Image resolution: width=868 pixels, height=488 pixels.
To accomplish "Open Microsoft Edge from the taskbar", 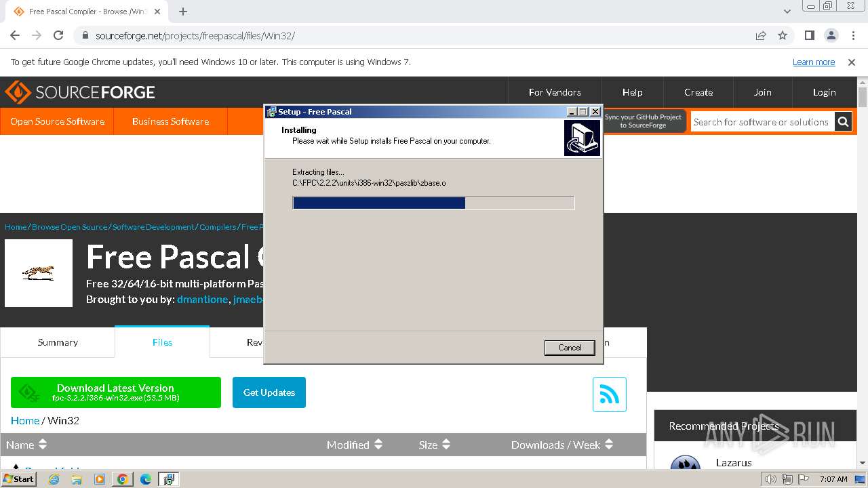I will coord(146,479).
